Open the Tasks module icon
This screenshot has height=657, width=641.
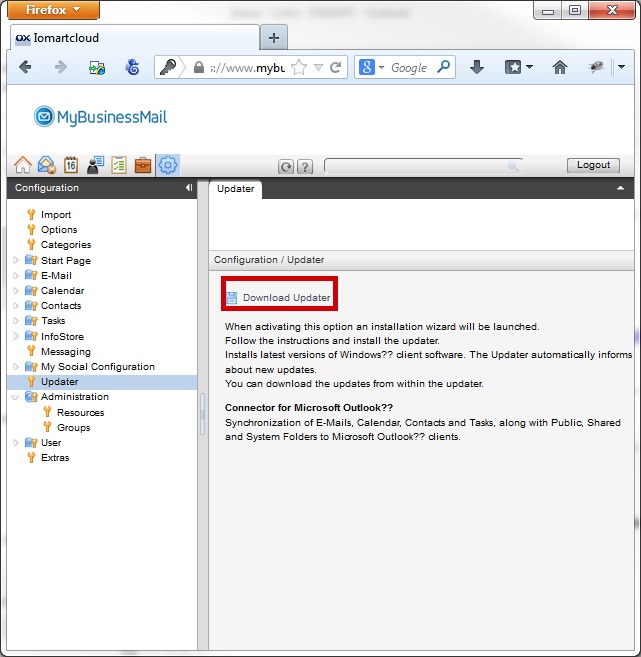click(x=119, y=165)
